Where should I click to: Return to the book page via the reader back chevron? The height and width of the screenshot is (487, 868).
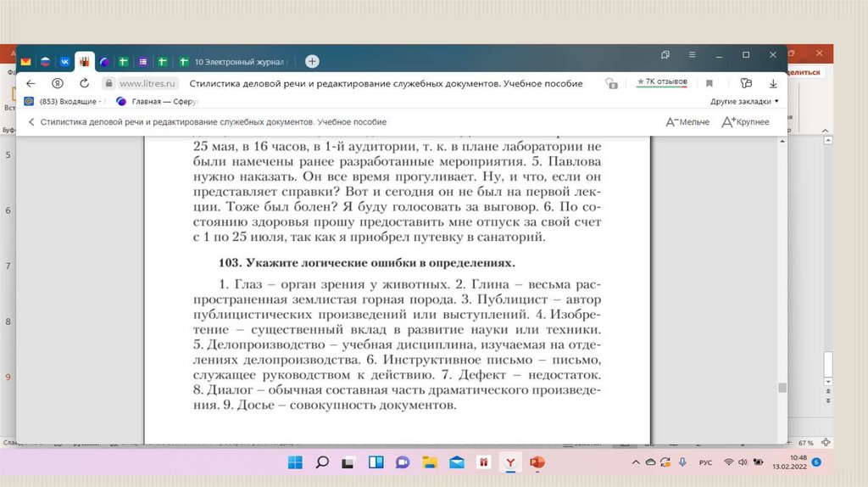click(31, 122)
